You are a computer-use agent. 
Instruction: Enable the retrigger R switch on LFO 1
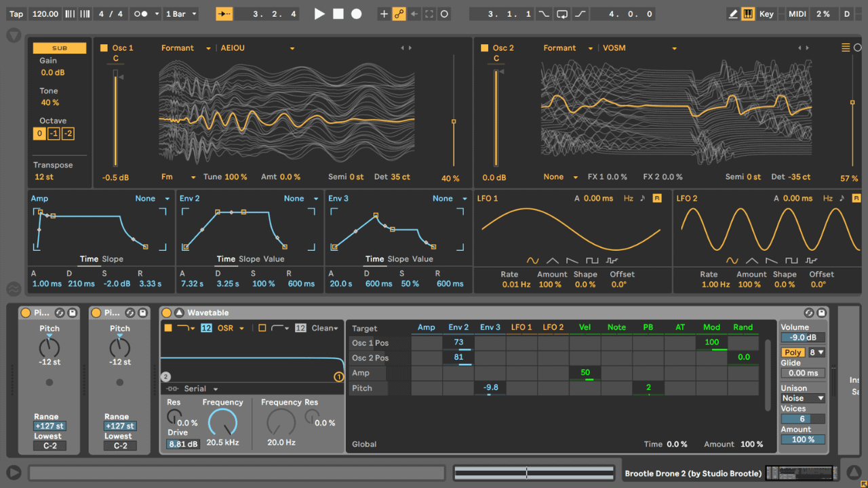[656, 198]
